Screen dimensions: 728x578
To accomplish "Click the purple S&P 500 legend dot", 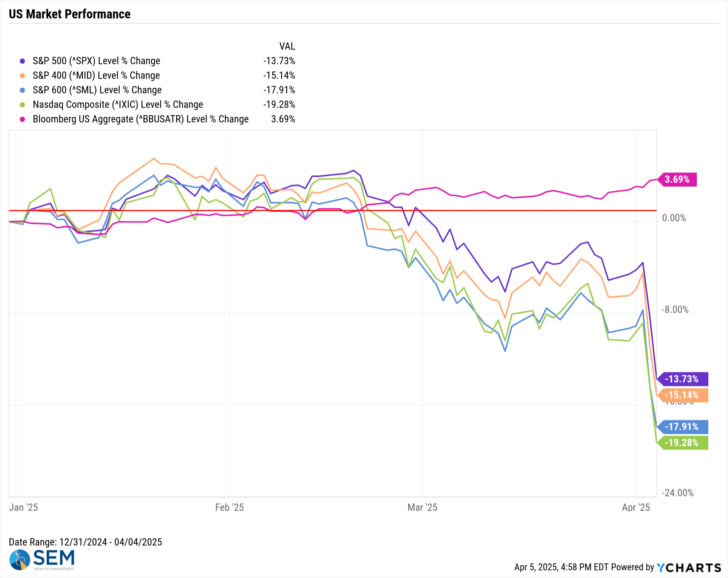I will [23, 61].
